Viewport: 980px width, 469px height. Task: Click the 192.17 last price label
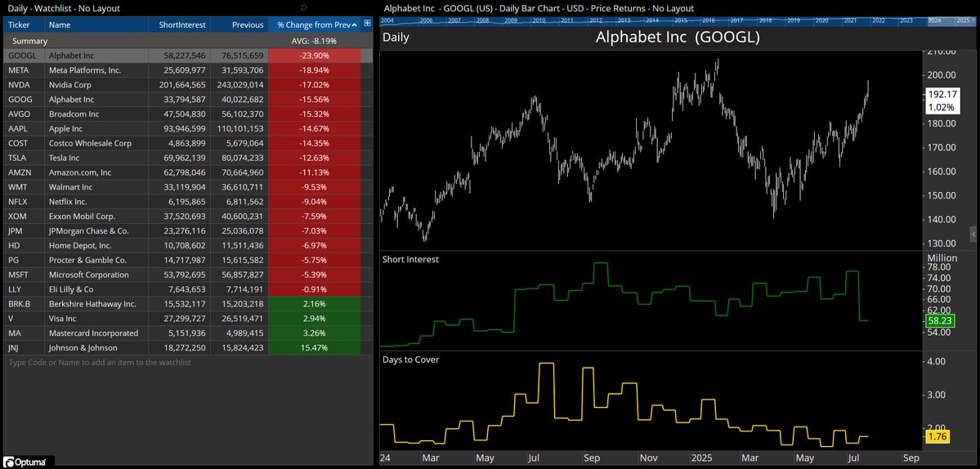(x=943, y=94)
